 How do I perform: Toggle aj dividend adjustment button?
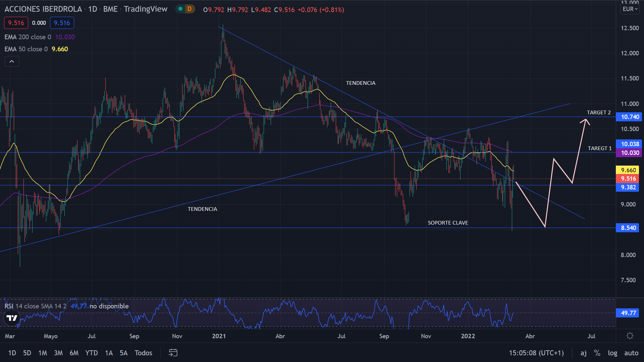tap(584, 353)
